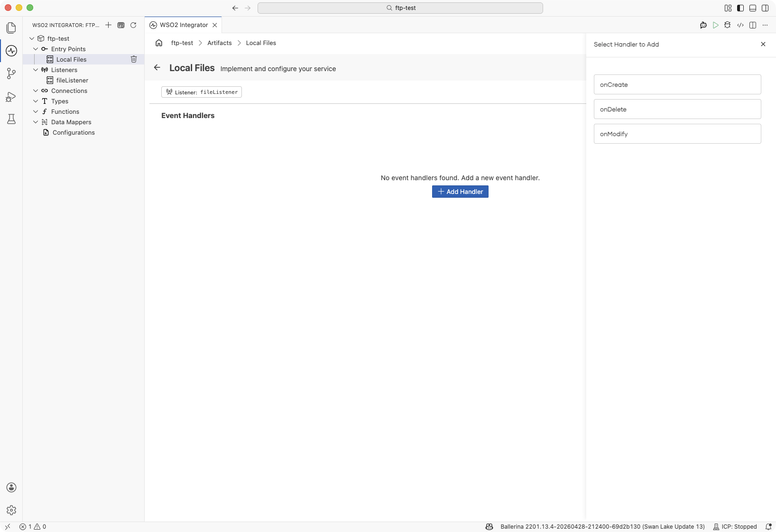
Task: Open the Listener: fileListener chip
Action: (x=202, y=92)
